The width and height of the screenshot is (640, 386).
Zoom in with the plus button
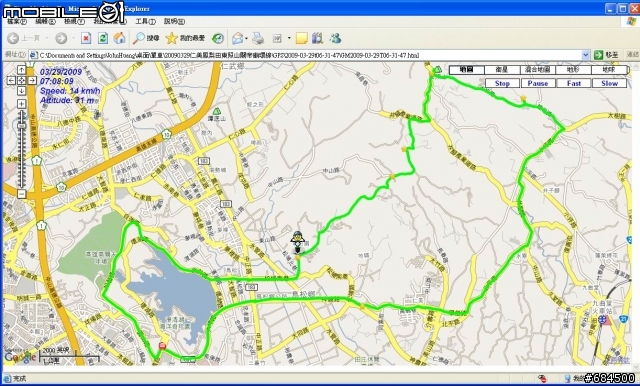point(21,104)
